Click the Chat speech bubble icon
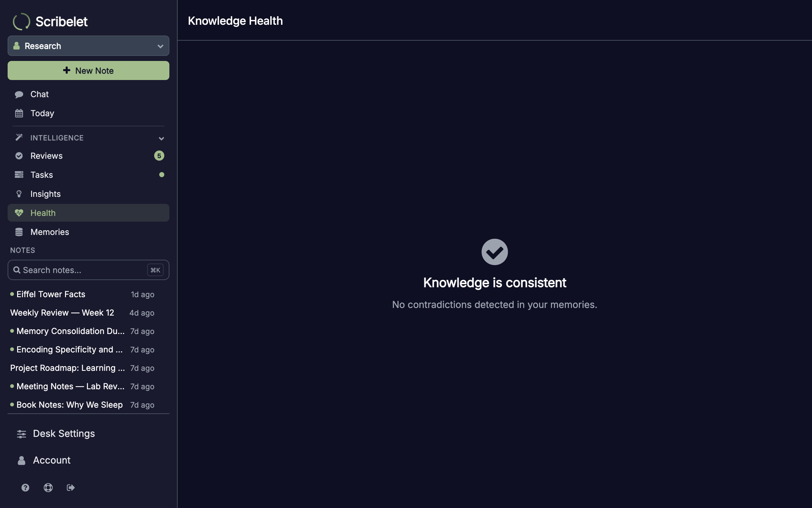This screenshot has height=508, width=812. coord(19,94)
